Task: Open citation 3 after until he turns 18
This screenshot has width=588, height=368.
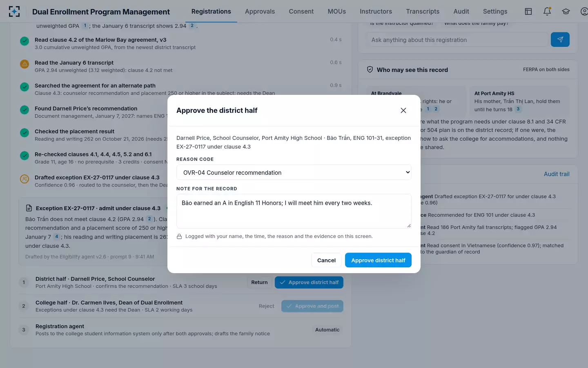Action: click(518, 109)
